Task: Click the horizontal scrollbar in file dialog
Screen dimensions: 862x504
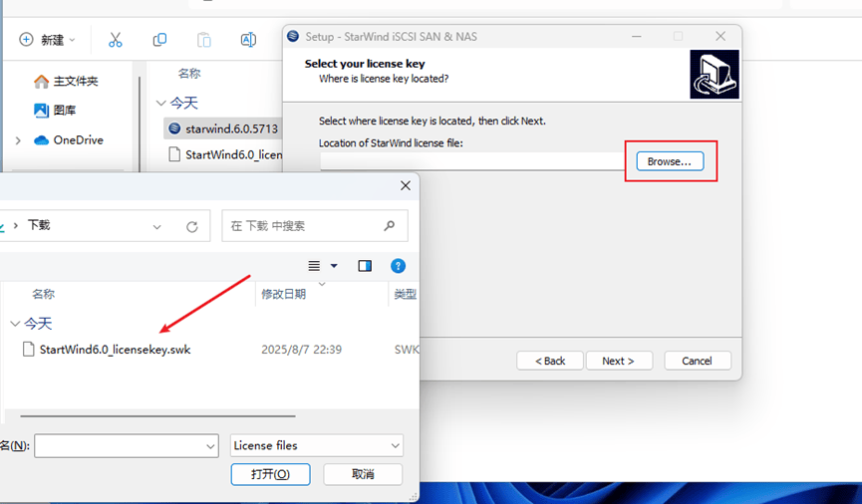Action: (x=157, y=416)
